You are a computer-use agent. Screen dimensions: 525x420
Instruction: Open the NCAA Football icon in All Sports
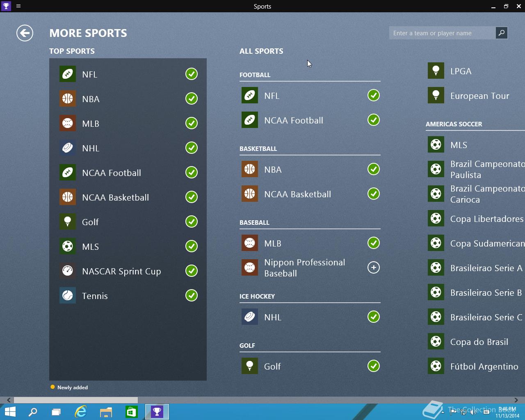pos(250,120)
